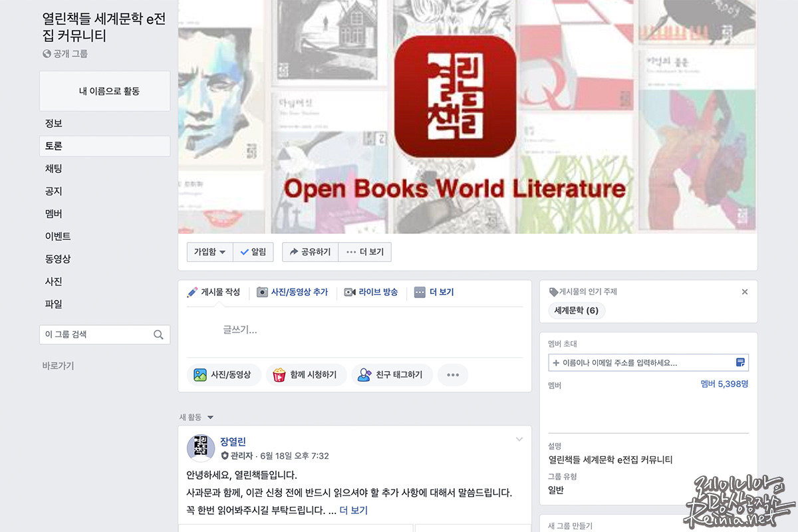Expand the post with 더 보기 link
The height and width of the screenshot is (532, 798).
(354, 511)
